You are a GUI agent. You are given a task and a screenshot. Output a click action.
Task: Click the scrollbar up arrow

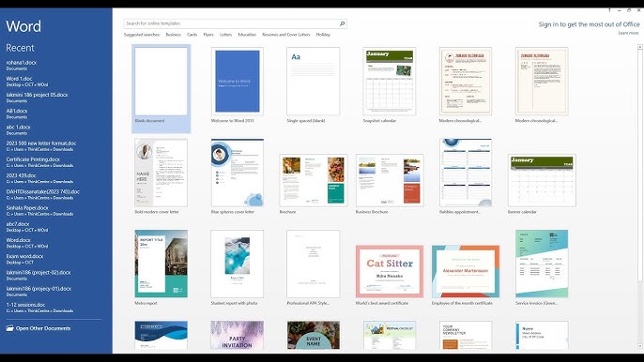[x=639, y=47]
